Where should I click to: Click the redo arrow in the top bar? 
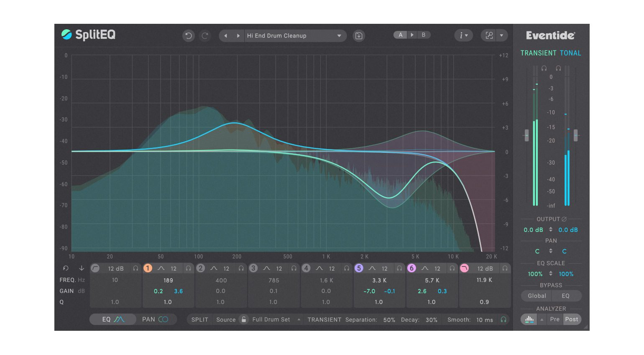pyautogui.click(x=205, y=36)
